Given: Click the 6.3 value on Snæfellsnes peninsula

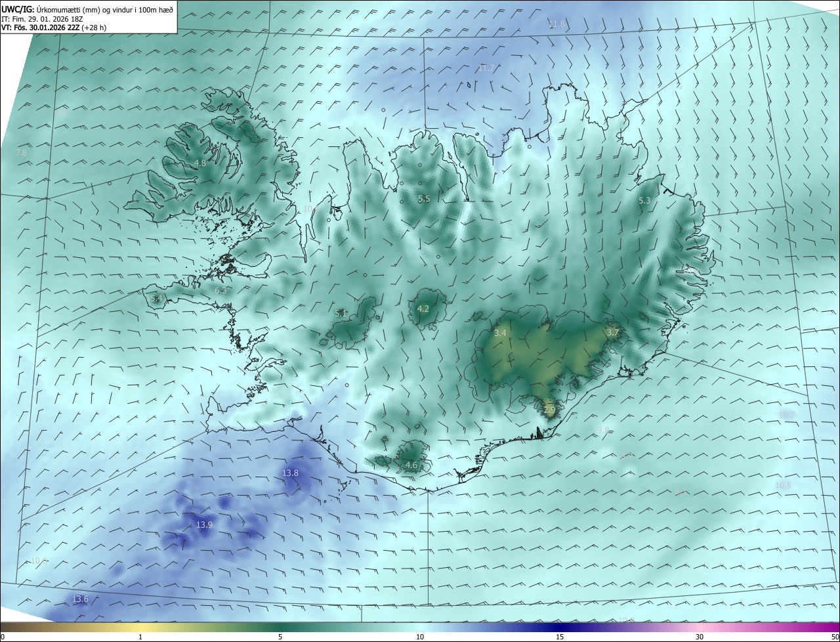Looking at the screenshot, I should coord(220,290).
